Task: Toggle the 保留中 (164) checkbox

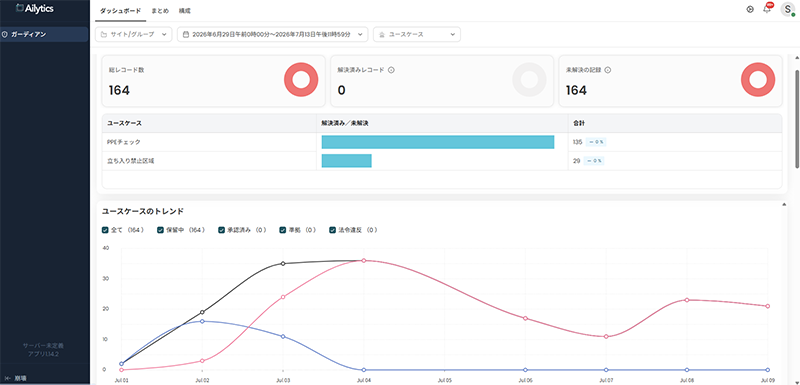Action: pos(160,230)
